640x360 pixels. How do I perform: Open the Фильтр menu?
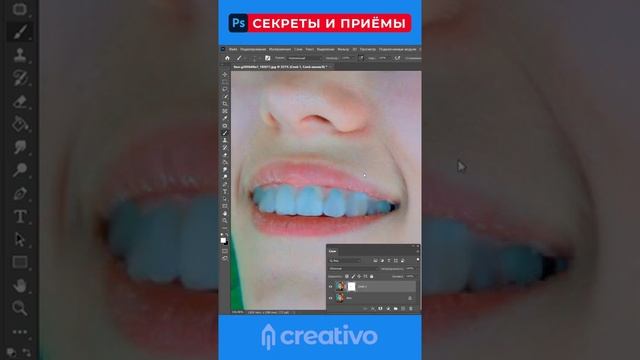point(343,49)
